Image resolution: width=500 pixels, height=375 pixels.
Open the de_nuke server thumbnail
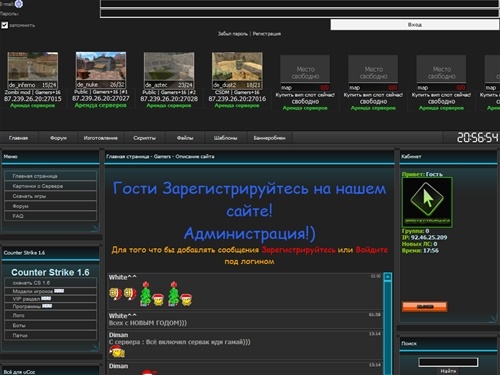101,70
